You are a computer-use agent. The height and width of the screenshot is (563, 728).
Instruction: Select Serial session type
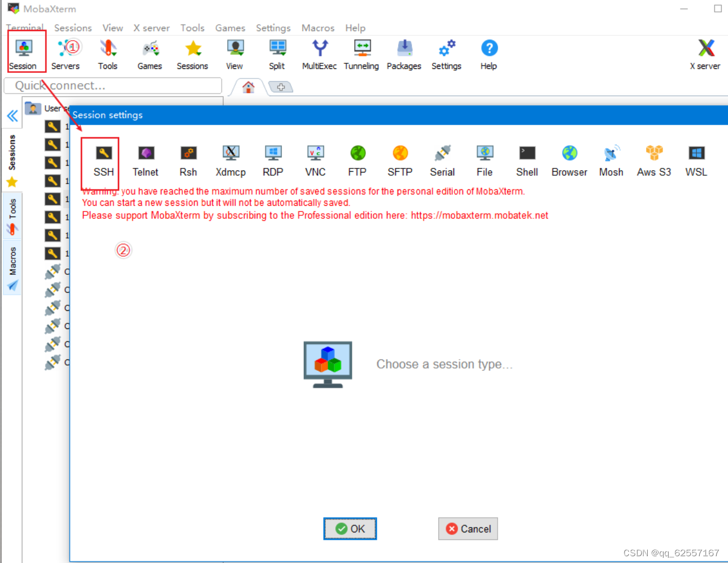(x=442, y=162)
